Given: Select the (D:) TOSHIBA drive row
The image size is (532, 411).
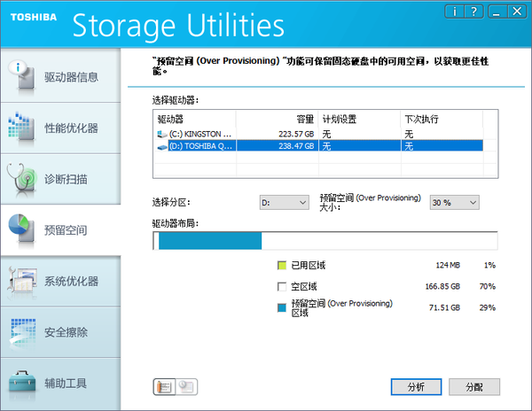Looking at the screenshot, I should click(319, 146).
